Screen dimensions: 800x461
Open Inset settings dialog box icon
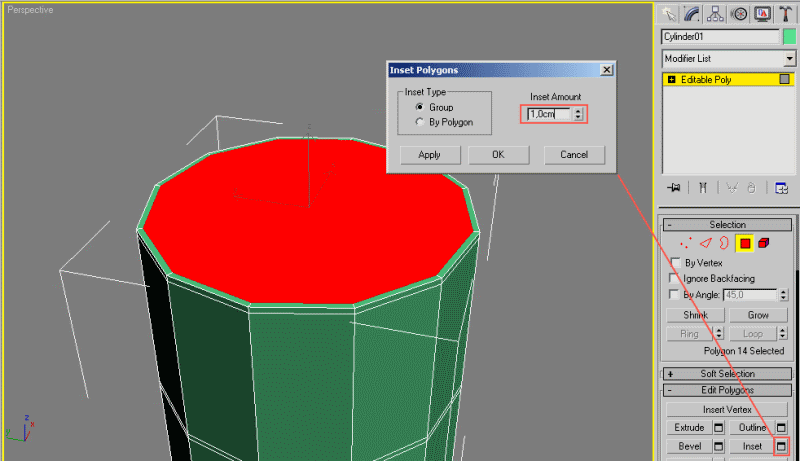point(781,447)
